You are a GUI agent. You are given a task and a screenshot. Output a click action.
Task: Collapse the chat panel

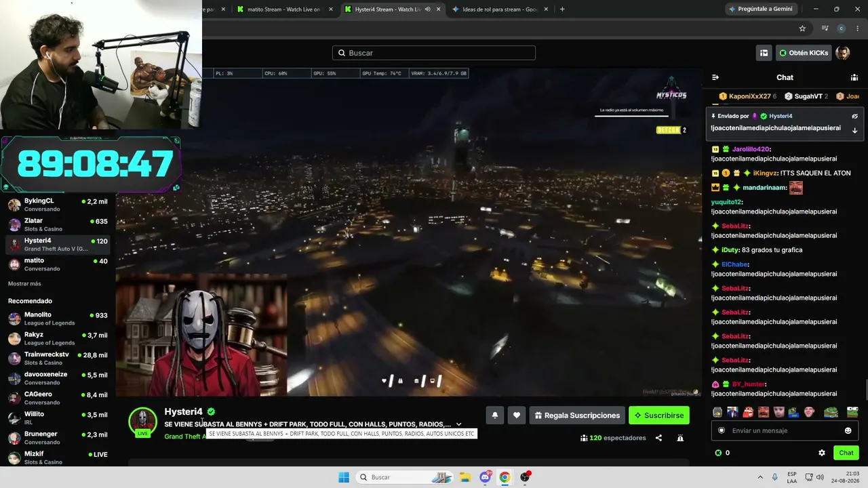[x=715, y=77]
